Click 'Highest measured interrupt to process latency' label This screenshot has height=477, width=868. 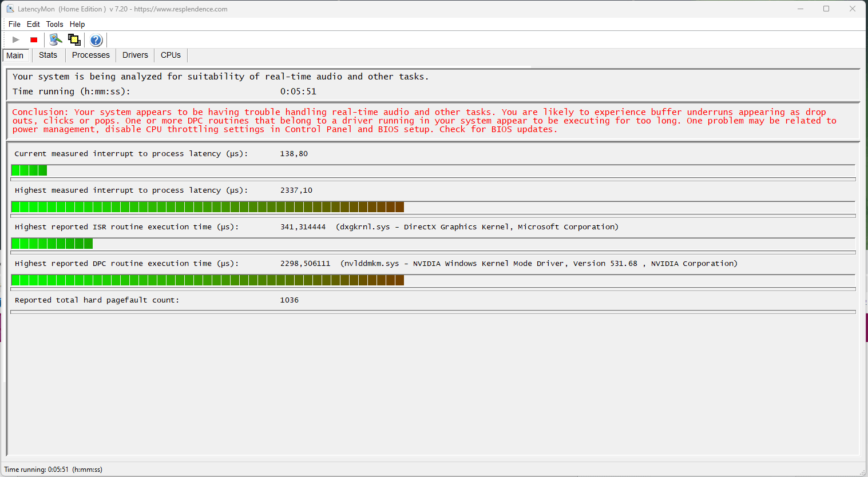pyautogui.click(x=131, y=190)
